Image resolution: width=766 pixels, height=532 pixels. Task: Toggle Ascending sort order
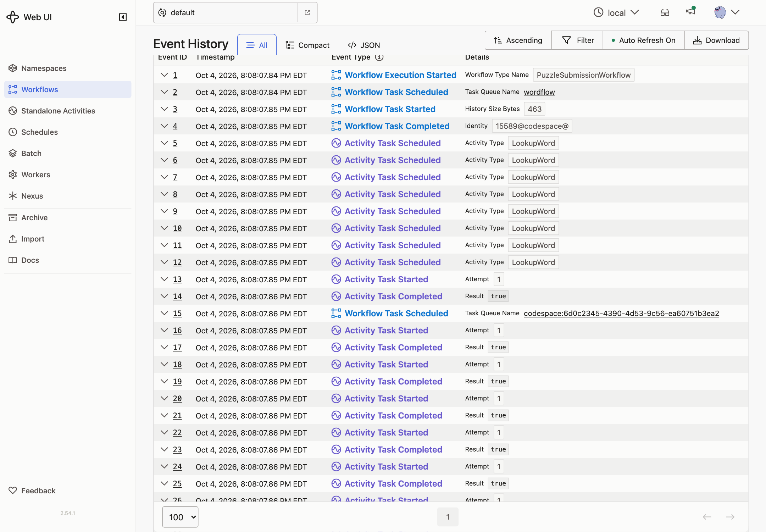(x=518, y=40)
